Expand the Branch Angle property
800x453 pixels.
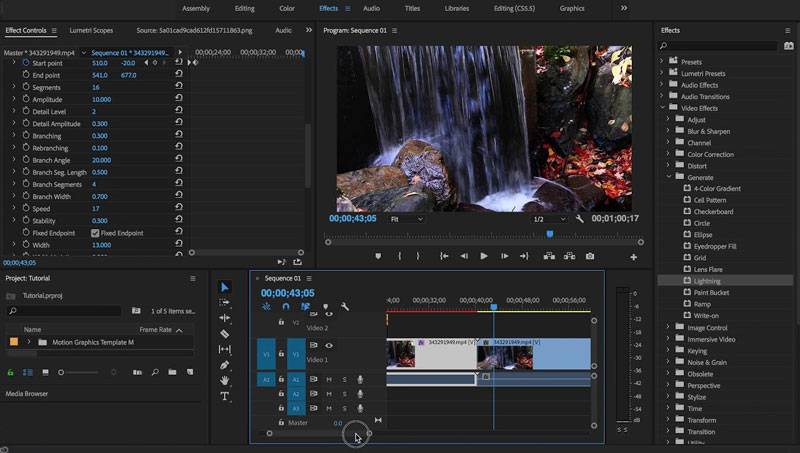coord(14,160)
